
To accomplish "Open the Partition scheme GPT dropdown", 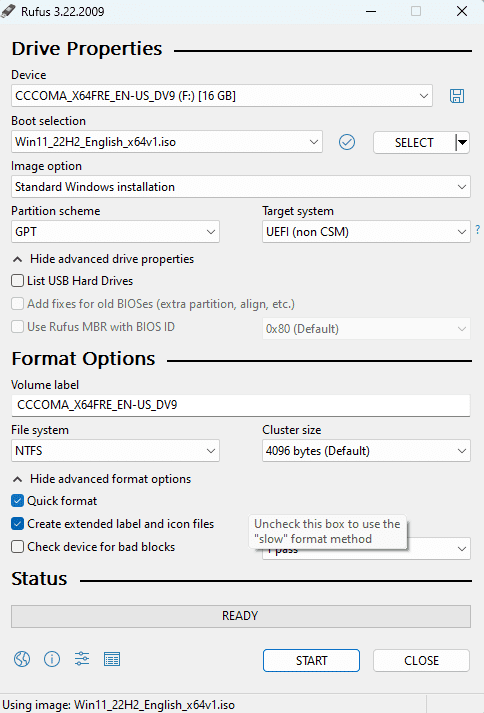I will [115, 232].
